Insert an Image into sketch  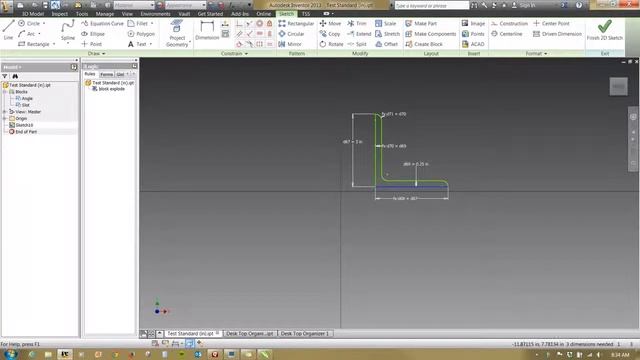(x=473, y=24)
